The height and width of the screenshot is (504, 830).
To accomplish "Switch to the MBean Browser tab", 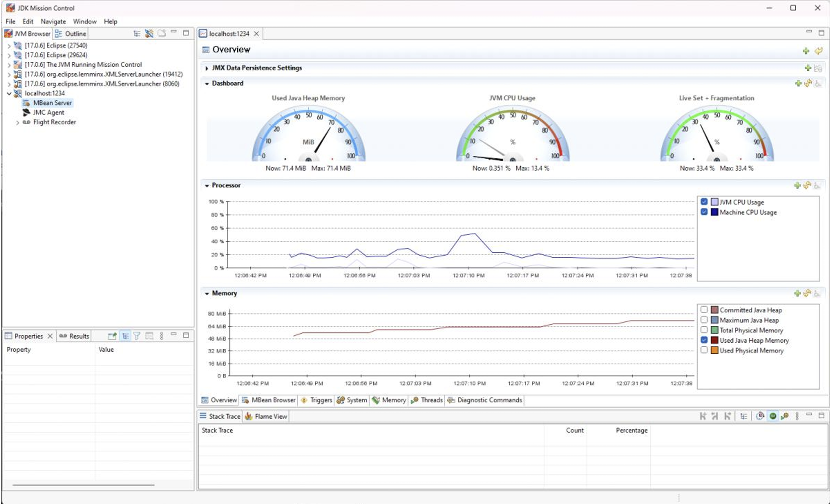I will 268,400.
